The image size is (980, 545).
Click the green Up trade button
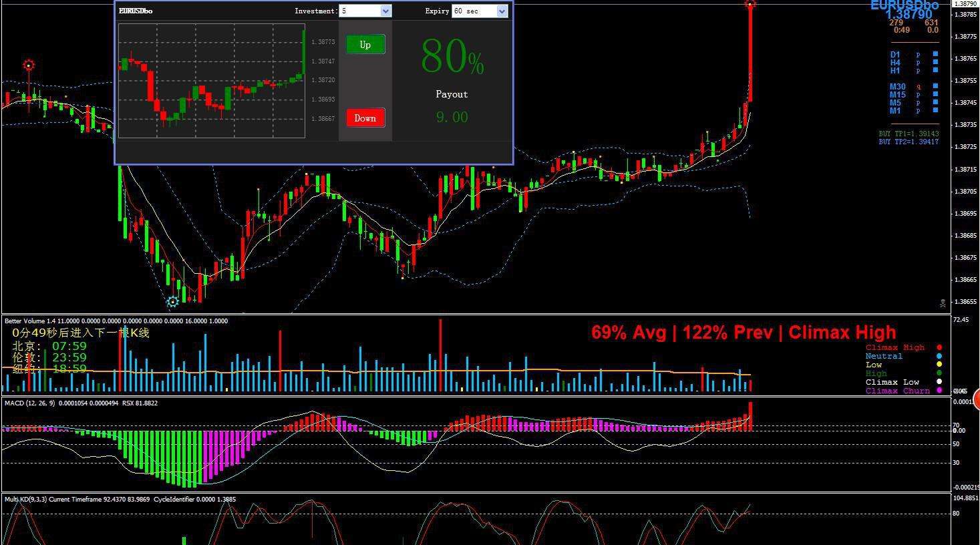click(365, 45)
